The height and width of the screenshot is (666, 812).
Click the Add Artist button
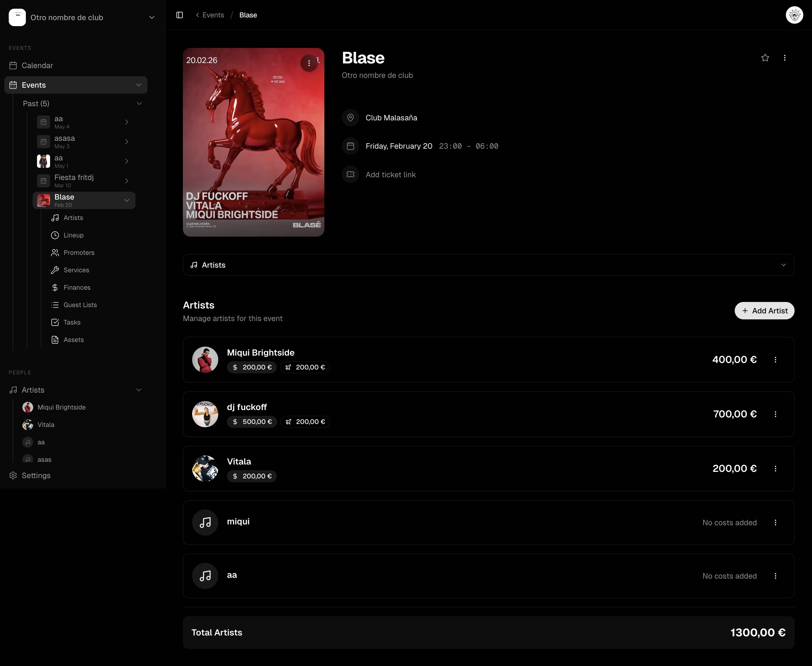(x=764, y=311)
